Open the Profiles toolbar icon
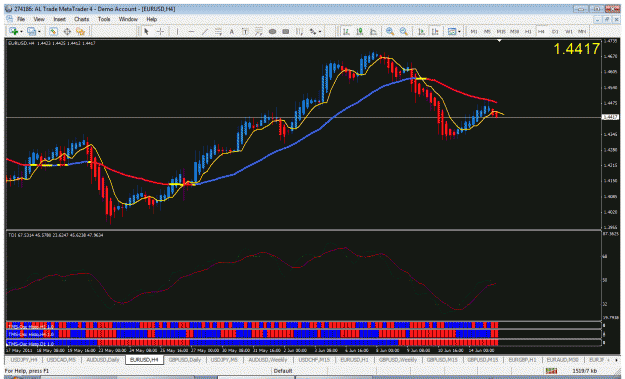The width and height of the screenshot is (625, 379). point(31,31)
